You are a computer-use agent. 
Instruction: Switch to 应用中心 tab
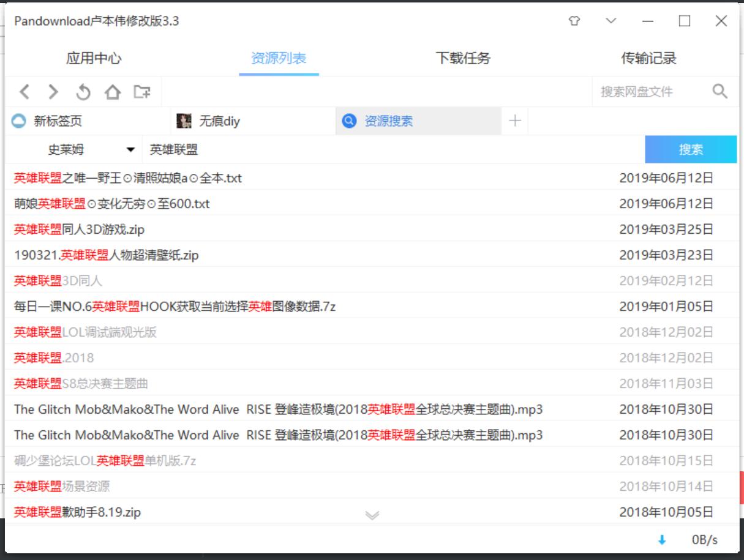point(94,59)
